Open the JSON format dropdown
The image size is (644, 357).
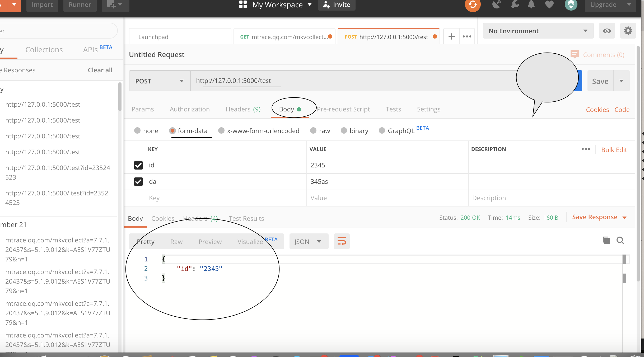pyautogui.click(x=309, y=242)
